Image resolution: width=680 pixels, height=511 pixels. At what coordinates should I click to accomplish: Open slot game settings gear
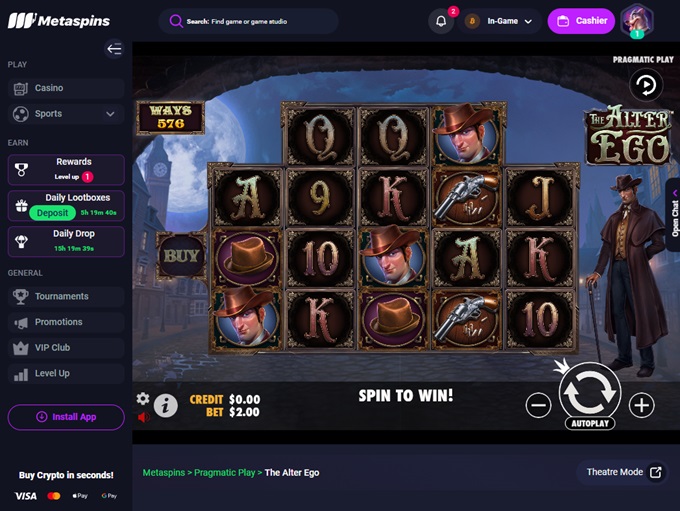[x=143, y=398]
